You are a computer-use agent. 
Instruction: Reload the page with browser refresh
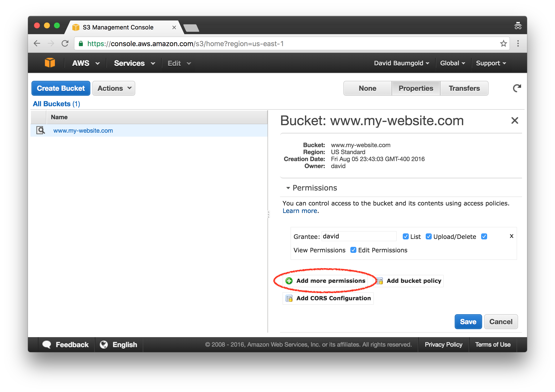(65, 44)
